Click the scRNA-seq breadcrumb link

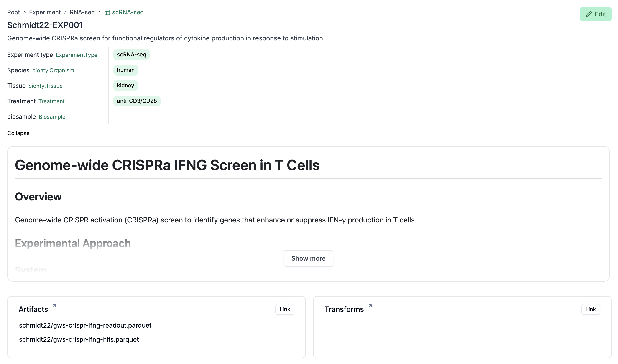tap(128, 12)
